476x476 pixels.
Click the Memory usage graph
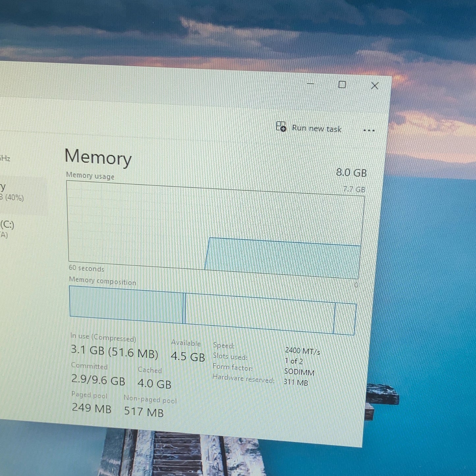click(215, 230)
